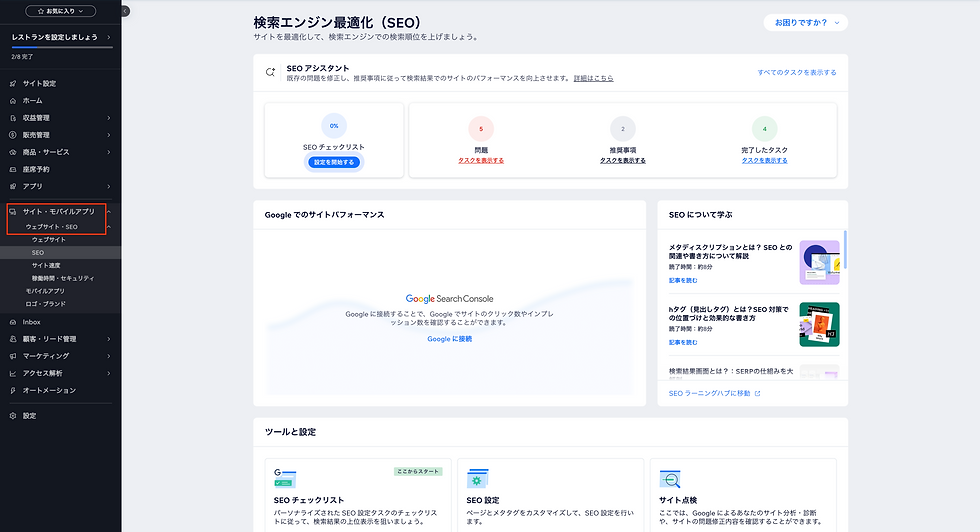This screenshot has width=980, height=532.
Task: Open the お困りですか？ dropdown
Action: click(x=806, y=23)
